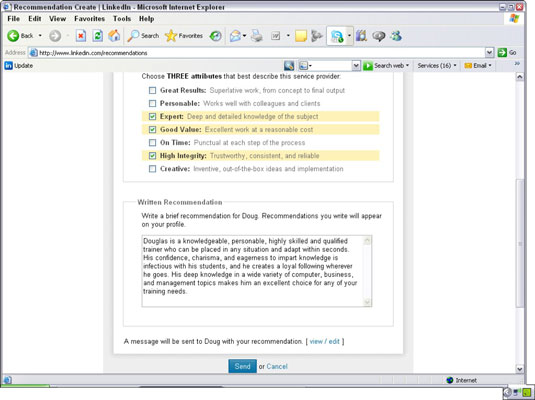Click the Forward navigation arrow

click(x=55, y=35)
